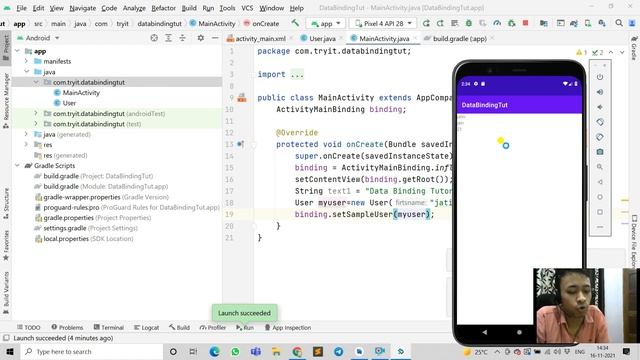Collapse the Gradle Scripts node
Viewport: 640px width, 360px height.
[x=17, y=165]
